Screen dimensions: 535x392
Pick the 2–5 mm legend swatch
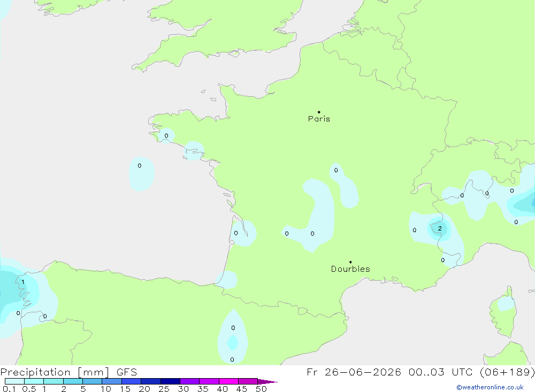coord(73,381)
